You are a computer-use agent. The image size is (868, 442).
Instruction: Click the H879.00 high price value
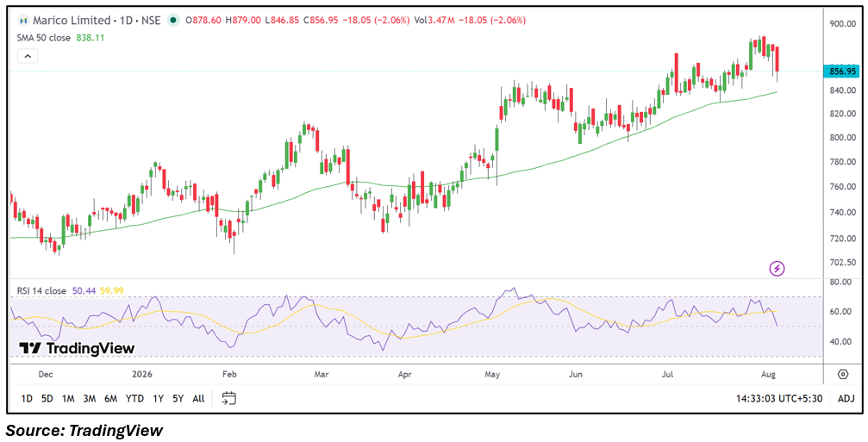(244, 21)
